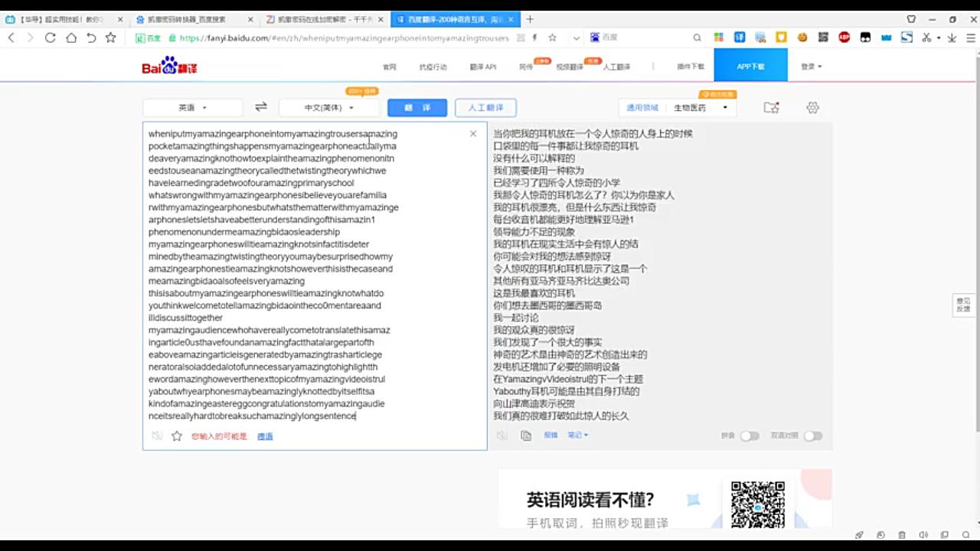Viewport: 980px width, 551px height.
Task: Enable the 双语对照 bilingual comparison toggle
Action: (812, 435)
